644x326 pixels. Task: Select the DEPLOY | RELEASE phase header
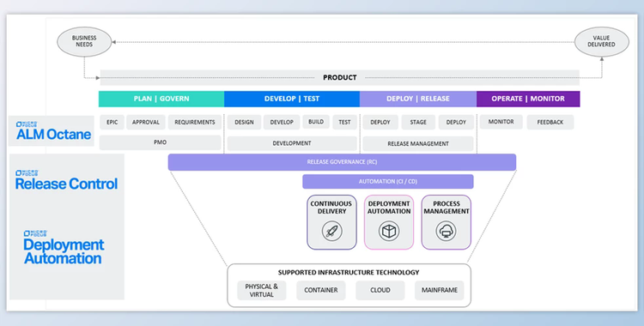(418, 99)
